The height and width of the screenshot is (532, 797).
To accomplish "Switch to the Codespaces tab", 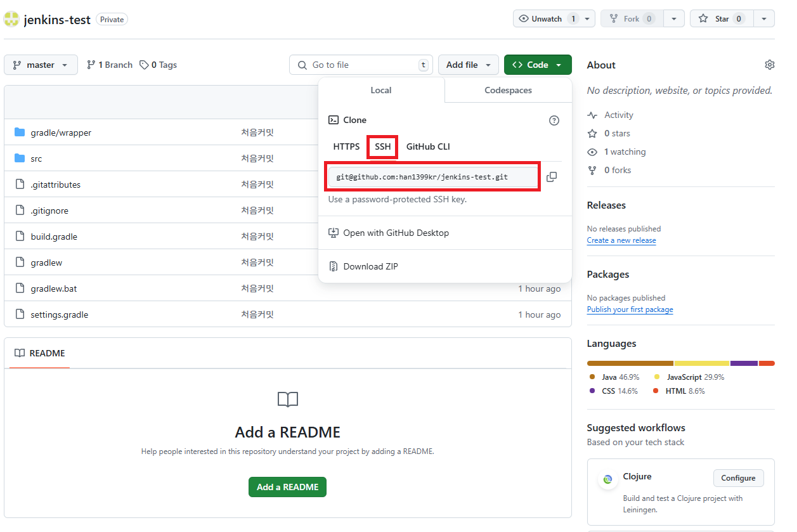I will [508, 90].
